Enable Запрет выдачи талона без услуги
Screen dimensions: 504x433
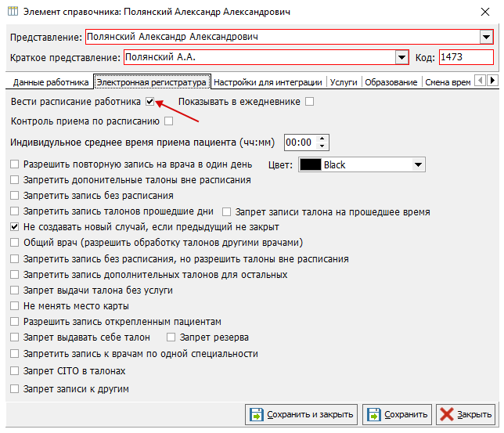coord(14,290)
